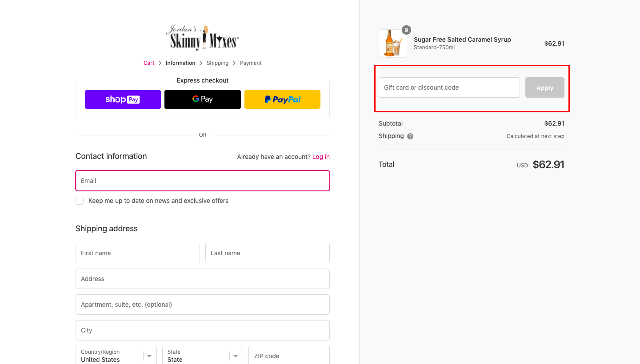This screenshot has width=640, height=364.
Task: Check Keep me up to date on news
Action: (x=80, y=201)
